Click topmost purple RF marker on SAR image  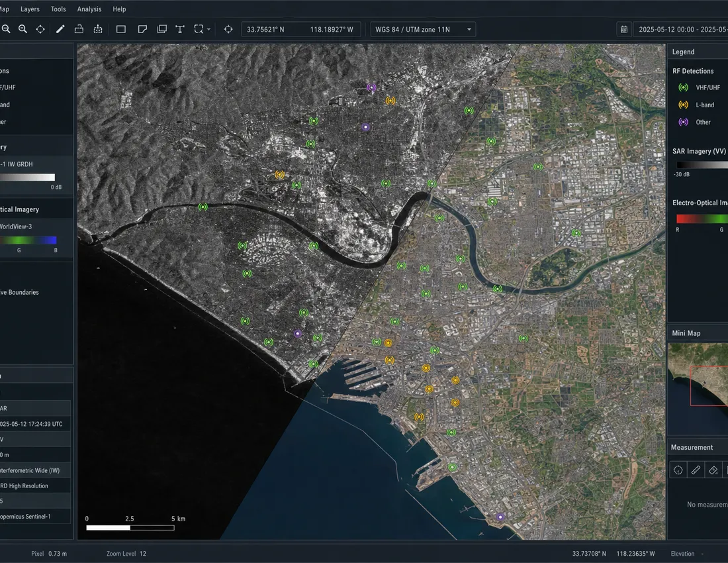click(371, 87)
